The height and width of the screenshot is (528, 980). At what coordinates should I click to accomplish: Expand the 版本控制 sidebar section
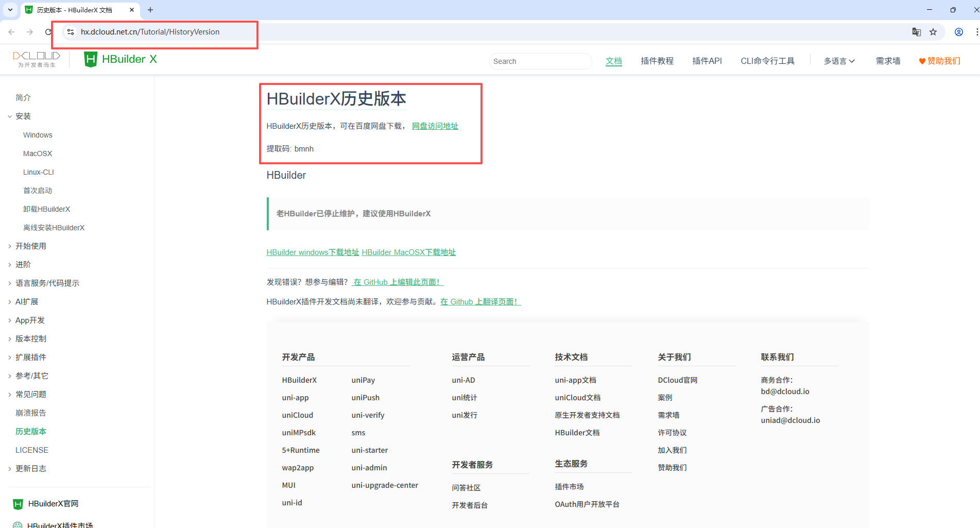point(10,339)
